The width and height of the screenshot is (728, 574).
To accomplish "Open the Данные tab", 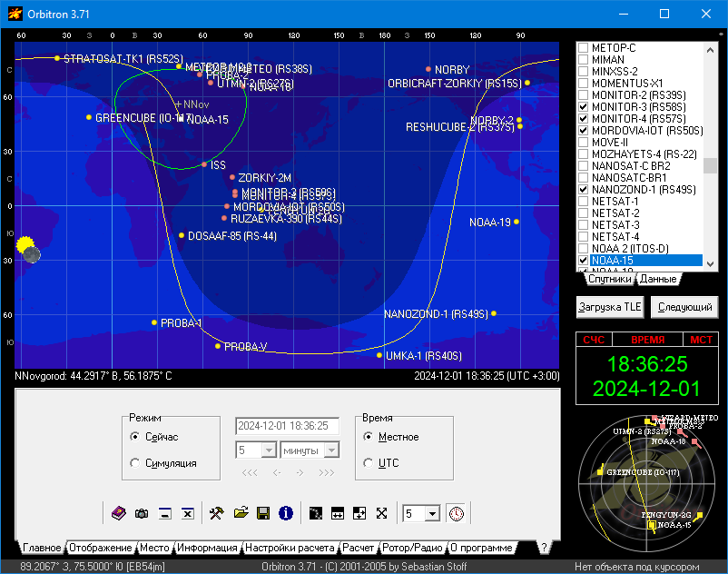I will (657, 279).
